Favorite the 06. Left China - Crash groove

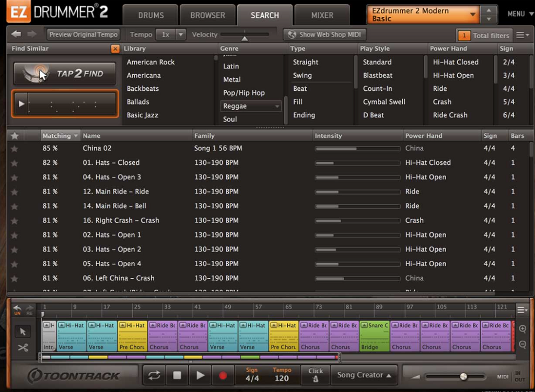point(14,279)
